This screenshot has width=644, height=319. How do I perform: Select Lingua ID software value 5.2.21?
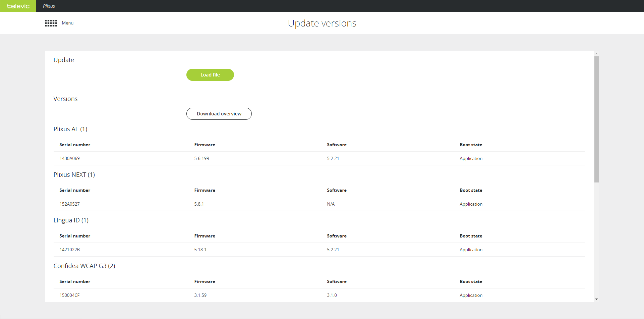point(333,250)
